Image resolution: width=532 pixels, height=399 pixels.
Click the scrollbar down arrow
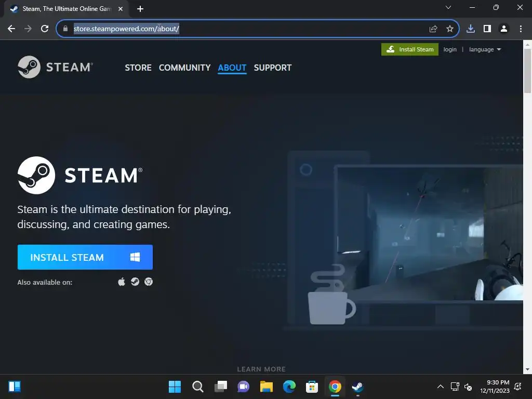[x=527, y=369]
